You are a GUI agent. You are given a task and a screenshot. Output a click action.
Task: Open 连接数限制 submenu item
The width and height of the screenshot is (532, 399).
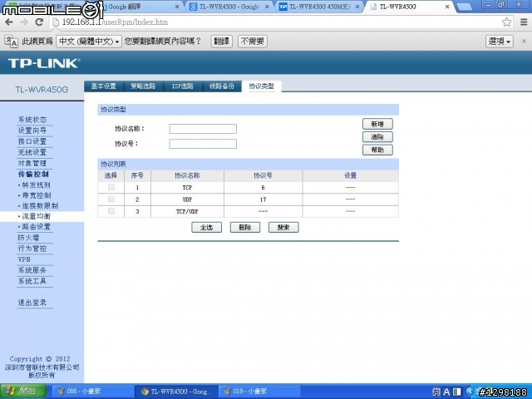(38, 205)
